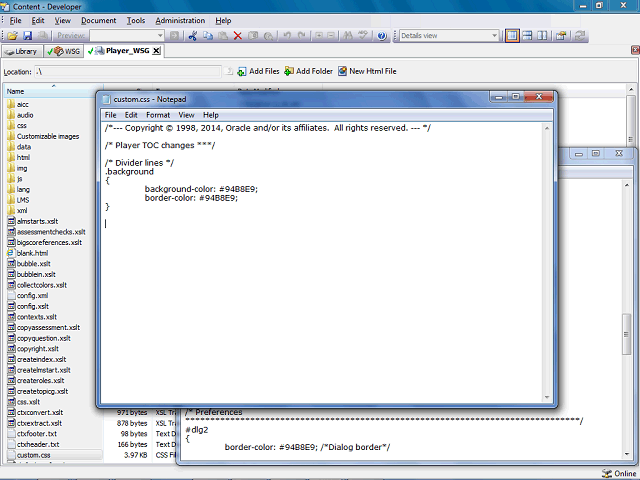Click the Online status text
640x480 pixels.
click(625, 473)
